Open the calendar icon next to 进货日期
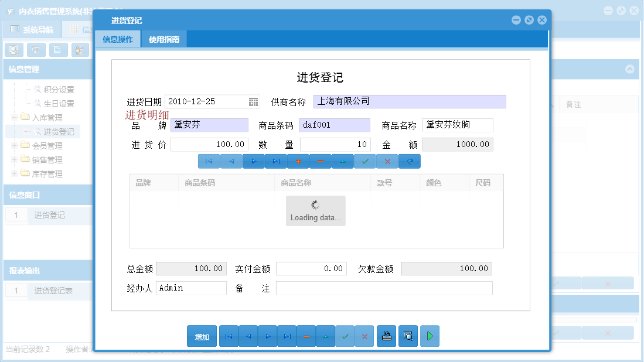 (x=254, y=101)
